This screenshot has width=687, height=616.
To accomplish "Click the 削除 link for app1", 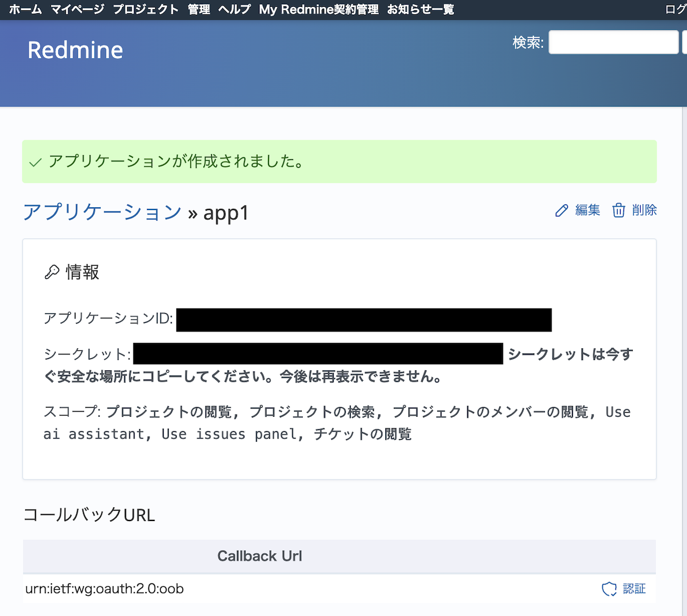I will [644, 210].
